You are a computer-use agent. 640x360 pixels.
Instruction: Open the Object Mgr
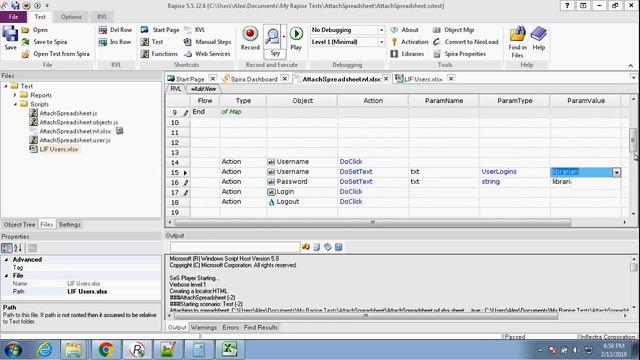pyautogui.click(x=453, y=30)
